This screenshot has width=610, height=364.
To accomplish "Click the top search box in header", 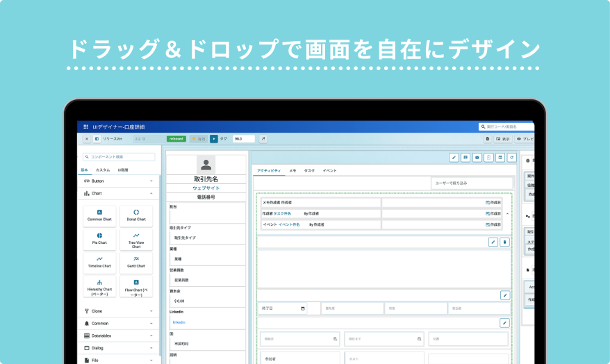I will pos(506,127).
